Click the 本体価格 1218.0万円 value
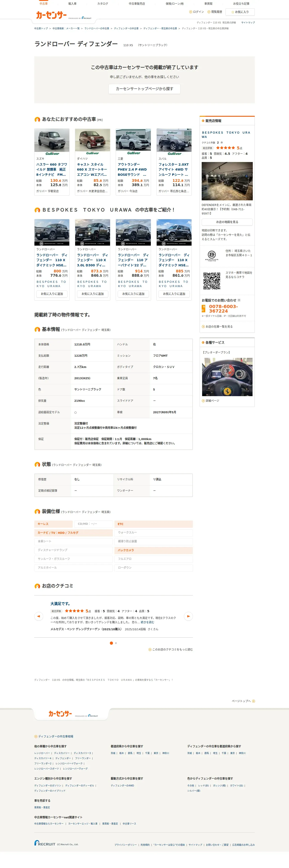The height and width of the screenshot is (868, 289). click(x=82, y=344)
